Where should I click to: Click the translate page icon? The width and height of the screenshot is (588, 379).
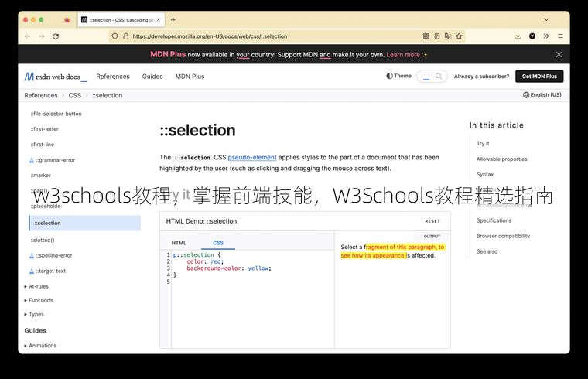[x=448, y=36]
